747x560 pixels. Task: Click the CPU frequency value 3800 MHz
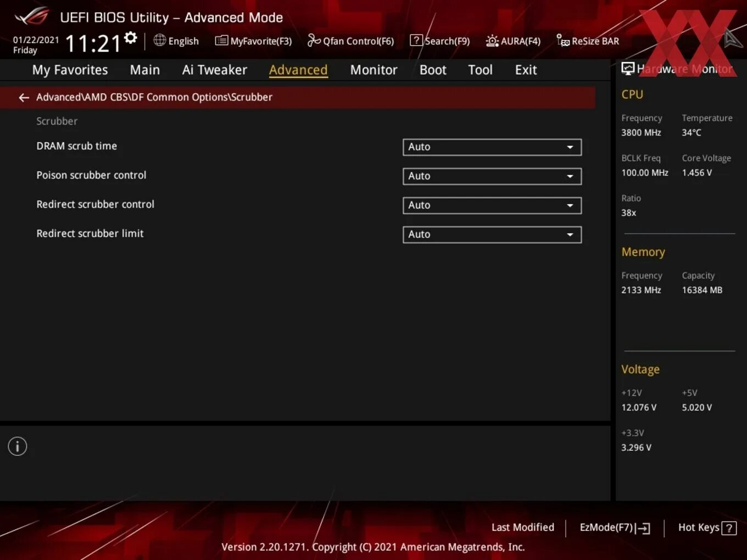(641, 132)
